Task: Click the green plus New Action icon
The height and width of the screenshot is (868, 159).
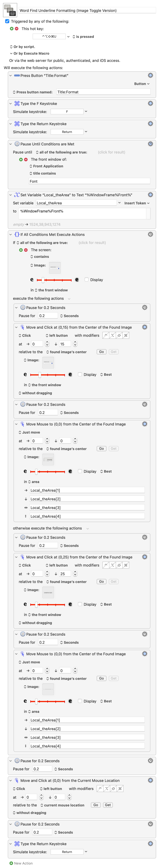Action: click(11, 863)
